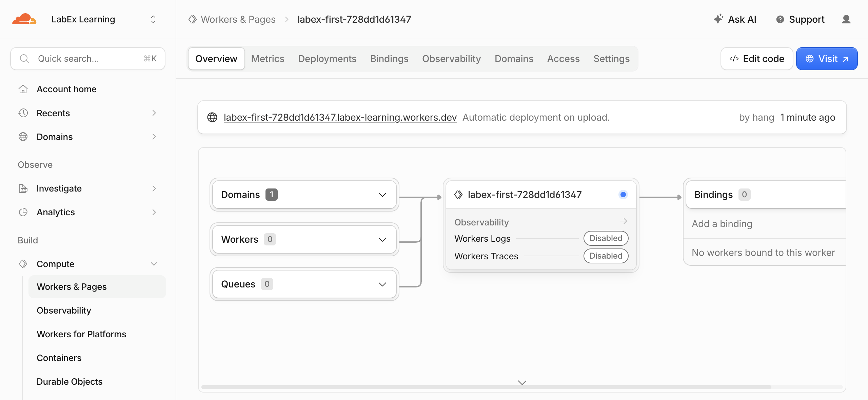Click the blue Visit button

(827, 59)
